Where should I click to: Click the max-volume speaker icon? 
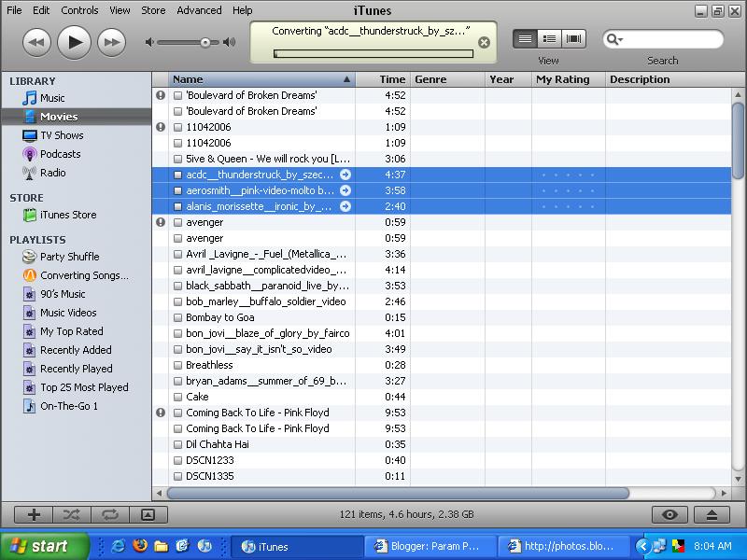tap(229, 42)
